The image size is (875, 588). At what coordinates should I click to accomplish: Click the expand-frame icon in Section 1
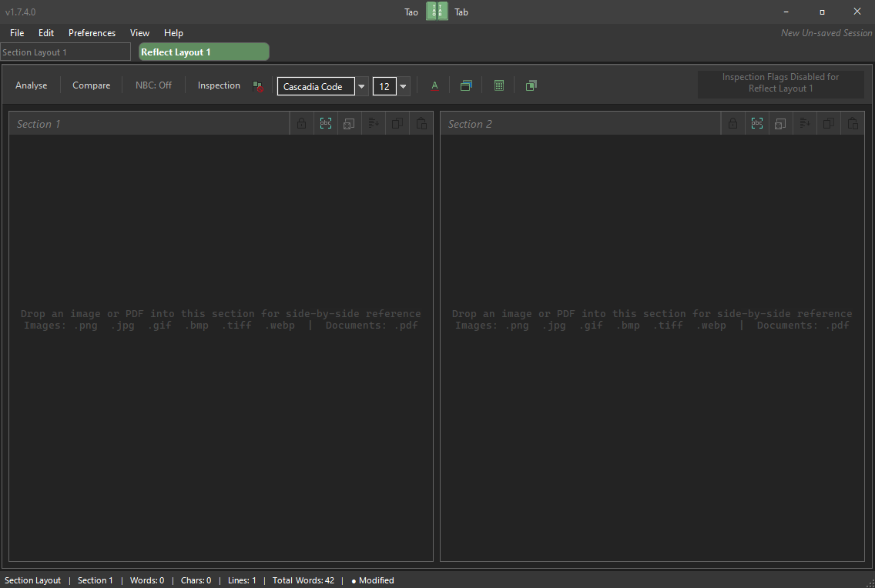350,124
